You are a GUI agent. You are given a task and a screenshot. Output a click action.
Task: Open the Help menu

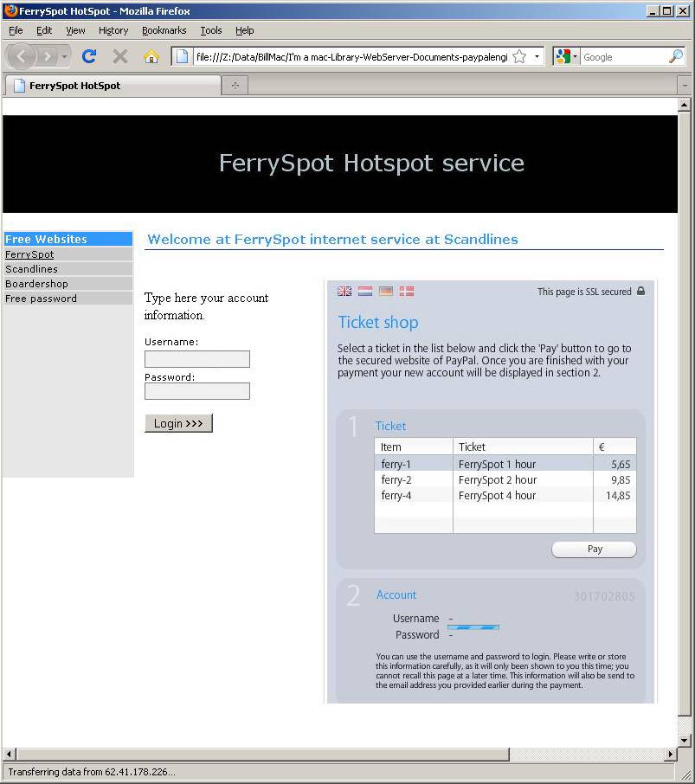click(x=244, y=30)
